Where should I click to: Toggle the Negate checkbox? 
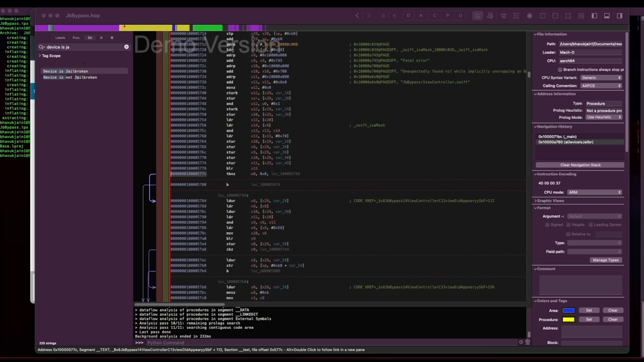click(569, 225)
